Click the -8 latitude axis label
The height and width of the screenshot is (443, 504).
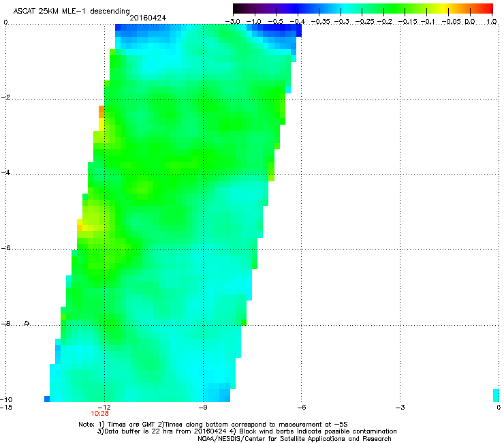click(5, 324)
